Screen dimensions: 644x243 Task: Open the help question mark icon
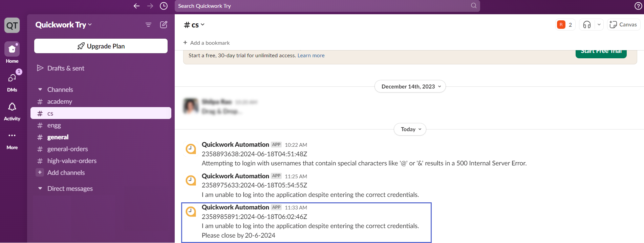[x=638, y=6]
